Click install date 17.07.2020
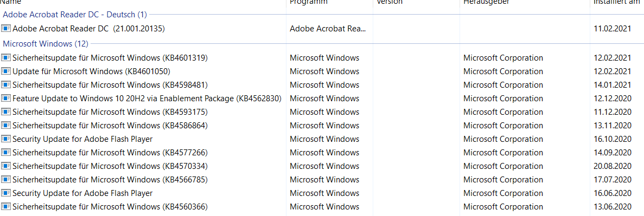Screen dimensions: 644x216 pos(613,180)
